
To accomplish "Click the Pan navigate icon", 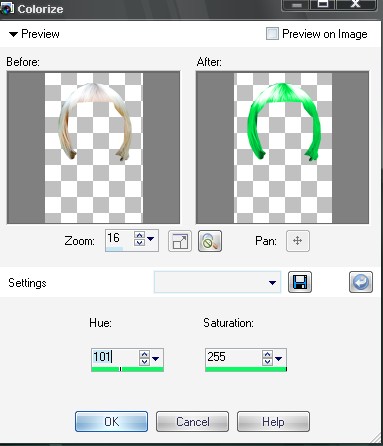I will click(298, 241).
